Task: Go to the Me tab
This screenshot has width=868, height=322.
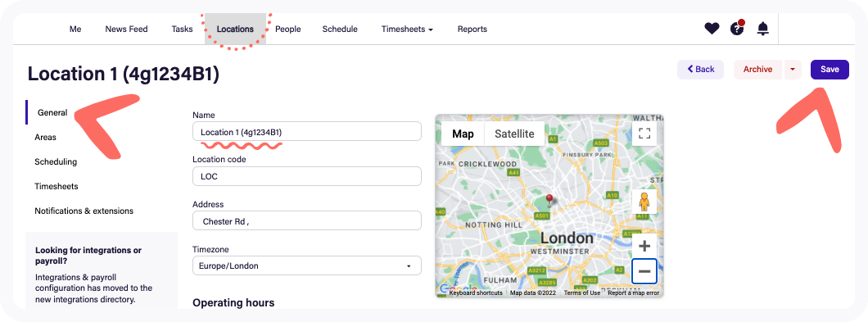Action: tap(75, 29)
